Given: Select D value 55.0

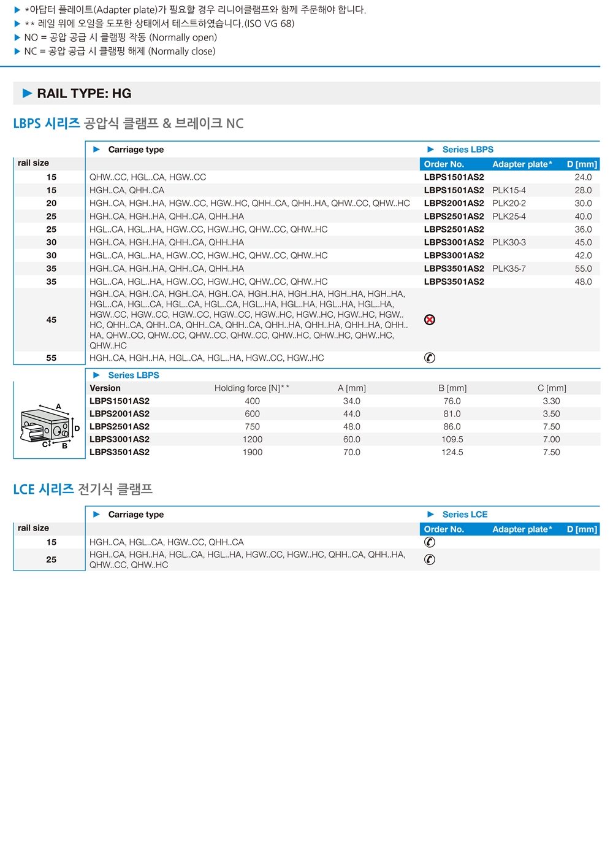Looking at the screenshot, I should coord(583,269).
